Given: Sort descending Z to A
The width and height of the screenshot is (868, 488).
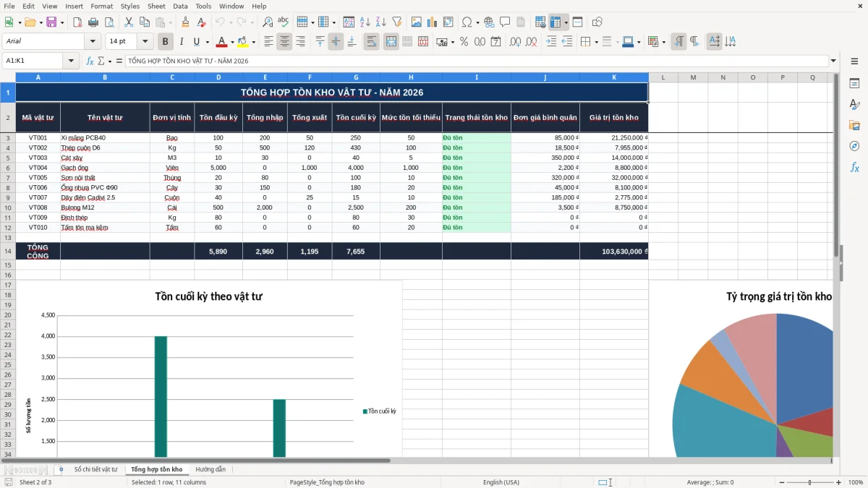Looking at the screenshot, I should (x=380, y=22).
